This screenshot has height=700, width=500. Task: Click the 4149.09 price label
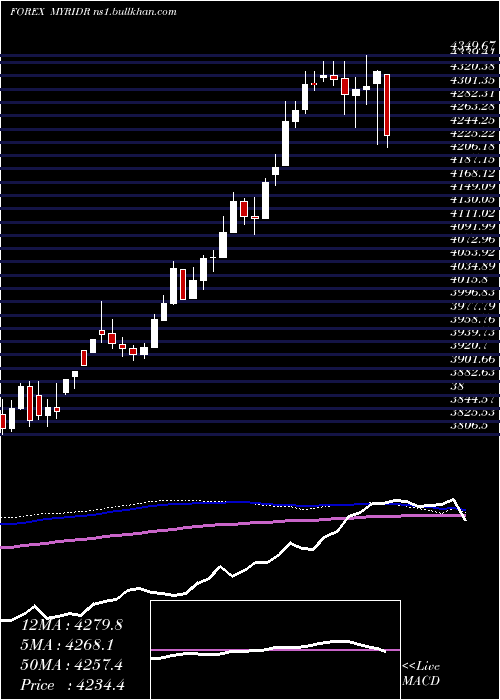[474, 186]
